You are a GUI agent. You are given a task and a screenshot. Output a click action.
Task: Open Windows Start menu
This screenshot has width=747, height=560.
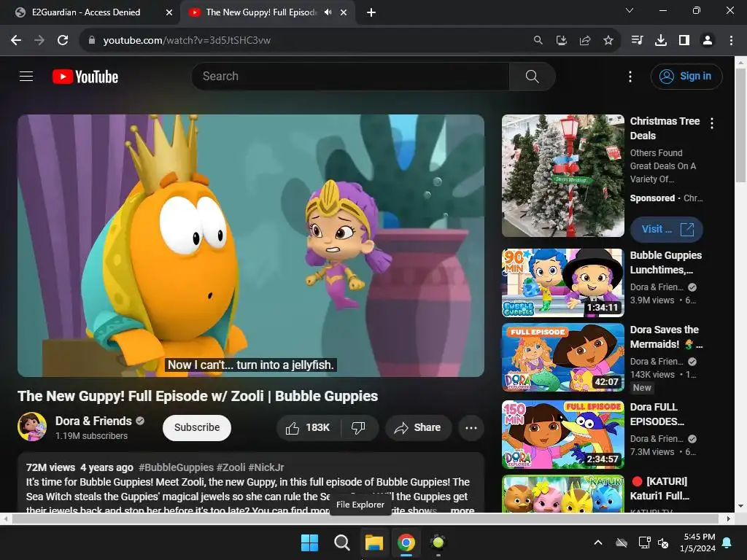click(309, 542)
